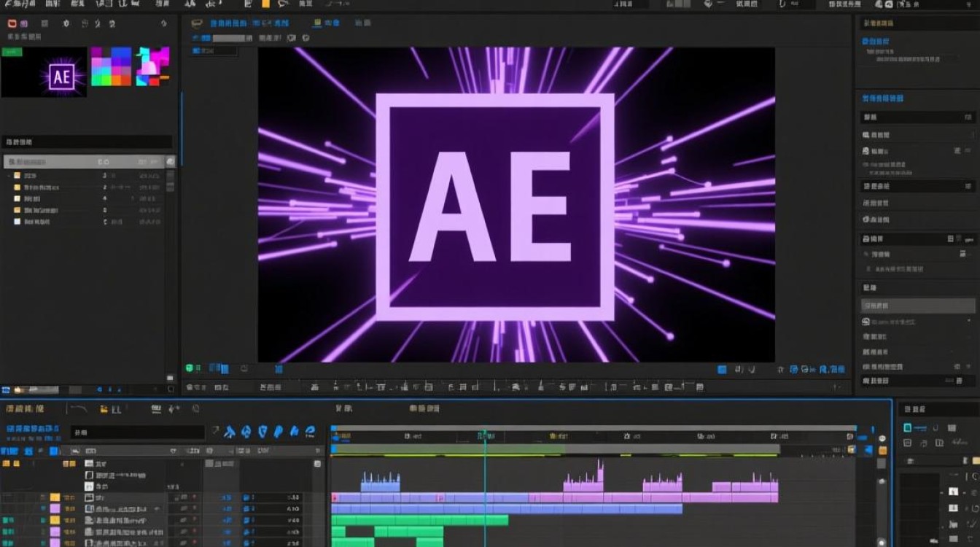980x547 pixels.
Task: Select the AE logo thumbnail in project panel
Action: [44, 72]
